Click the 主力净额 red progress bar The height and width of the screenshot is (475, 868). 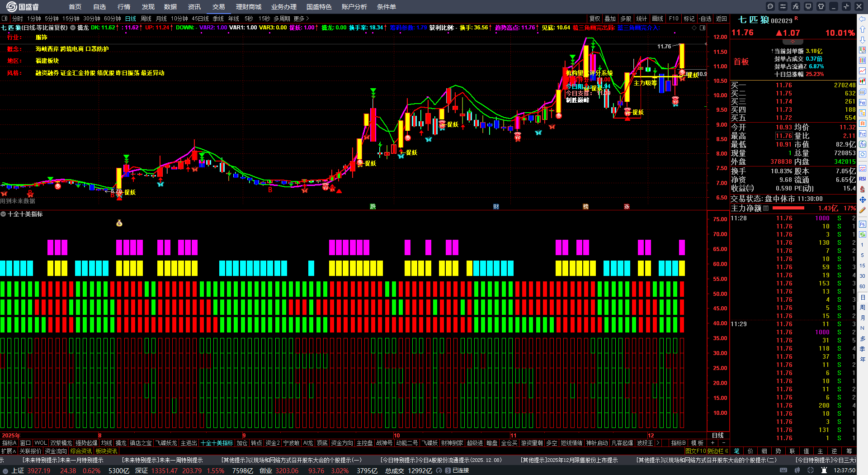pos(788,208)
